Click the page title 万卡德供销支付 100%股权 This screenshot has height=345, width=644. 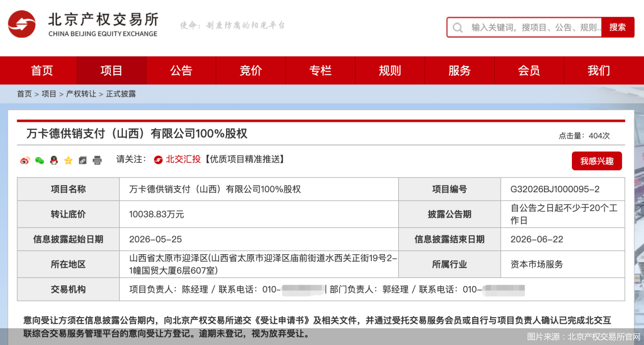pyautogui.click(x=137, y=133)
